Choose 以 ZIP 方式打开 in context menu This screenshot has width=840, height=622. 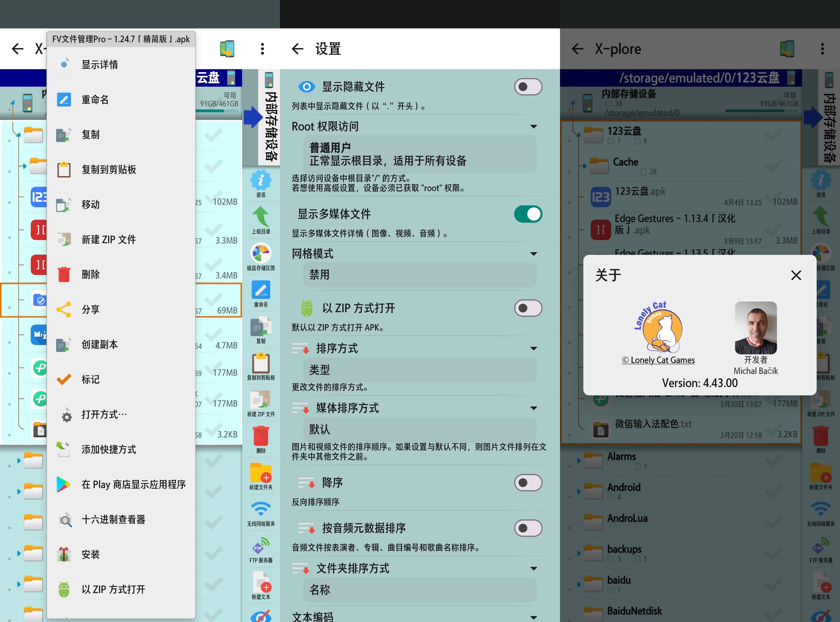point(121,590)
